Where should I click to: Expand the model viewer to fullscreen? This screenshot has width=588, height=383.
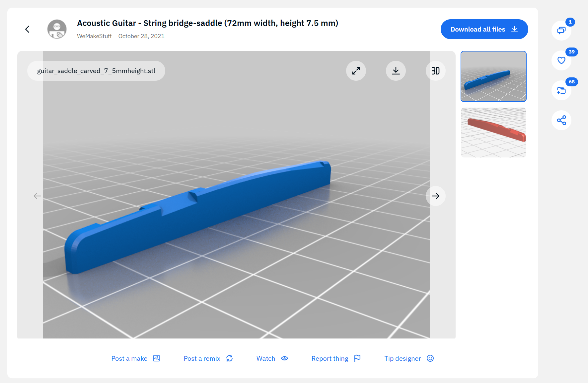356,71
